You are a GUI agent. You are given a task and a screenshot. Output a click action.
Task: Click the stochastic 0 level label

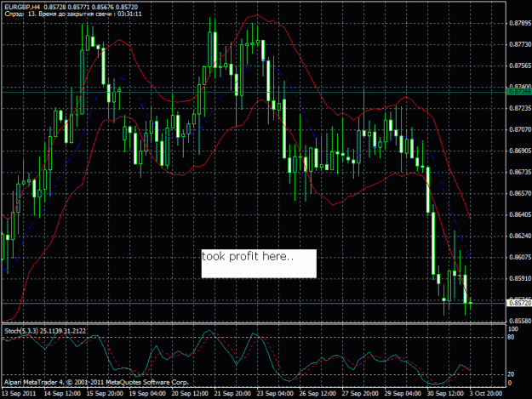coord(511,383)
